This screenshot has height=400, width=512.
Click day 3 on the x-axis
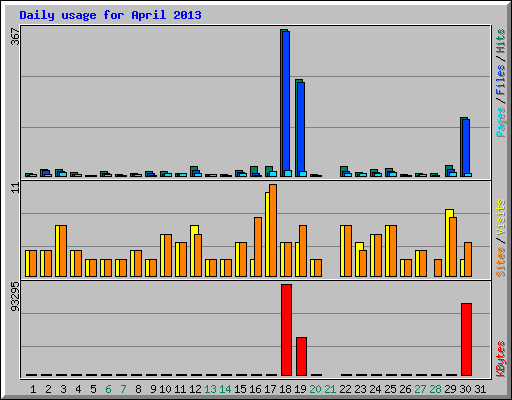click(x=63, y=389)
